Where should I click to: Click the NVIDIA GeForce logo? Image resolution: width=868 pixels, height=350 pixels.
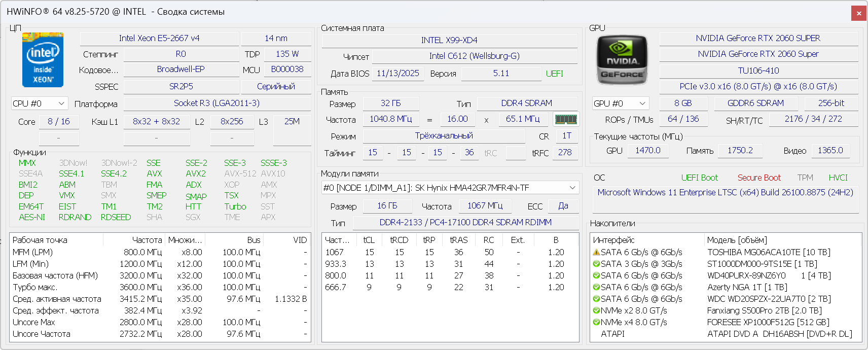pyautogui.click(x=622, y=60)
